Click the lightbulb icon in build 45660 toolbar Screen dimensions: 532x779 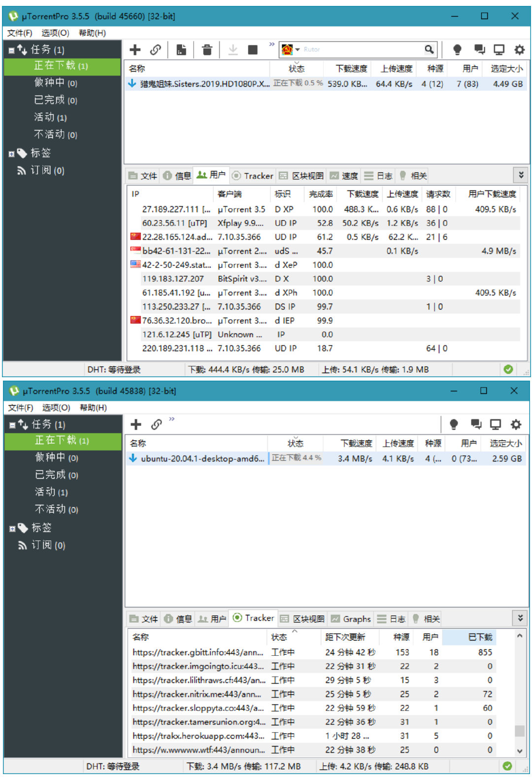click(x=457, y=50)
